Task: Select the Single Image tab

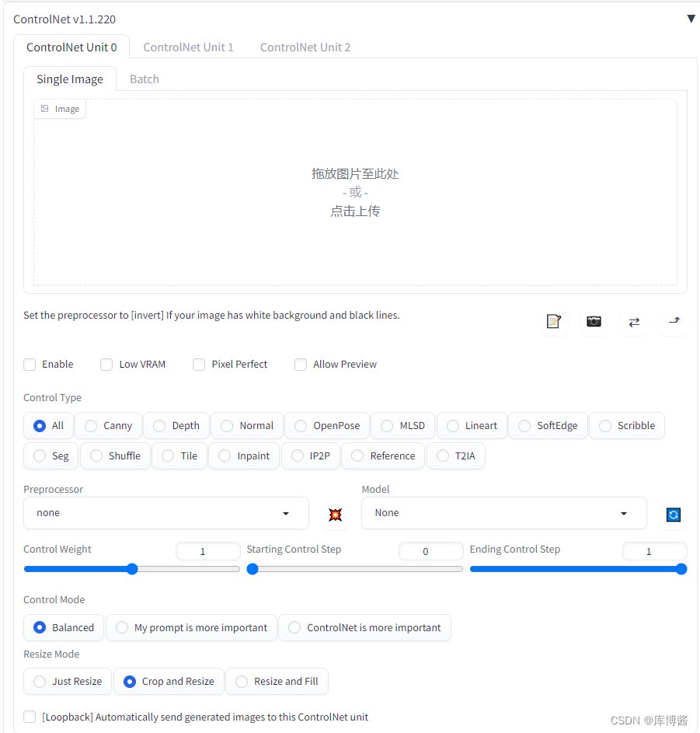Action: [70, 79]
